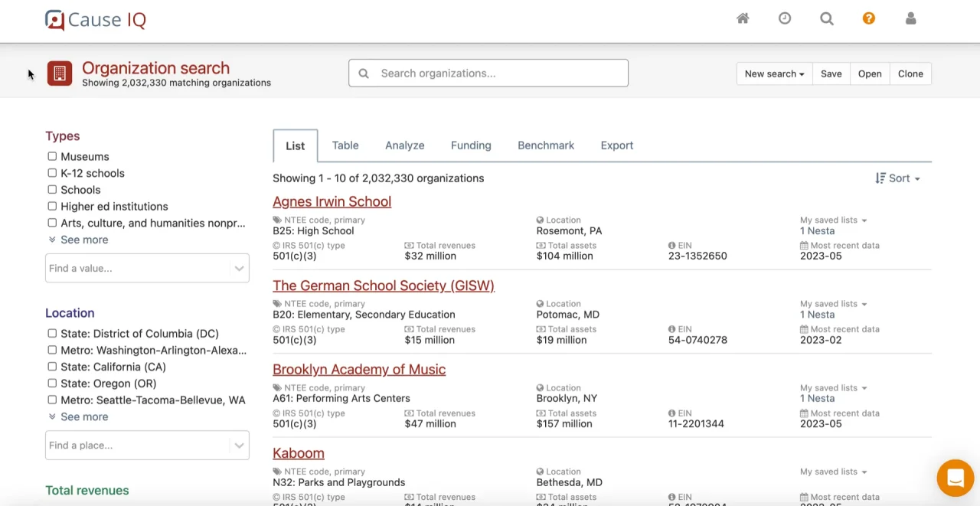This screenshot has height=506, width=980.
Task: Open the user account icon
Action: pos(910,18)
